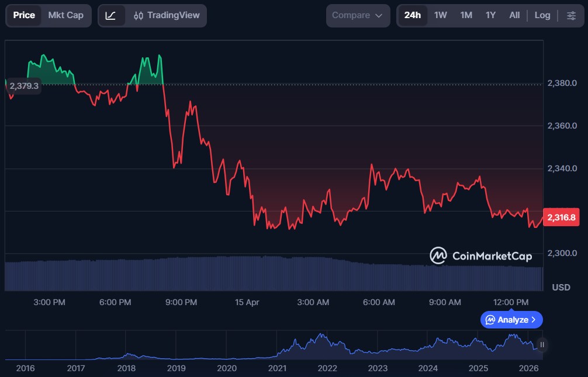
Task: Open the Compare dropdown
Action: (x=357, y=15)
